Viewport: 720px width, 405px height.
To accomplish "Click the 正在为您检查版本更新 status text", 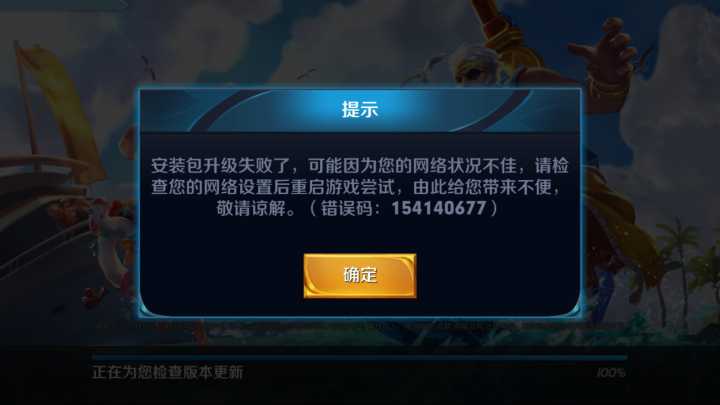I will [168, 372].
